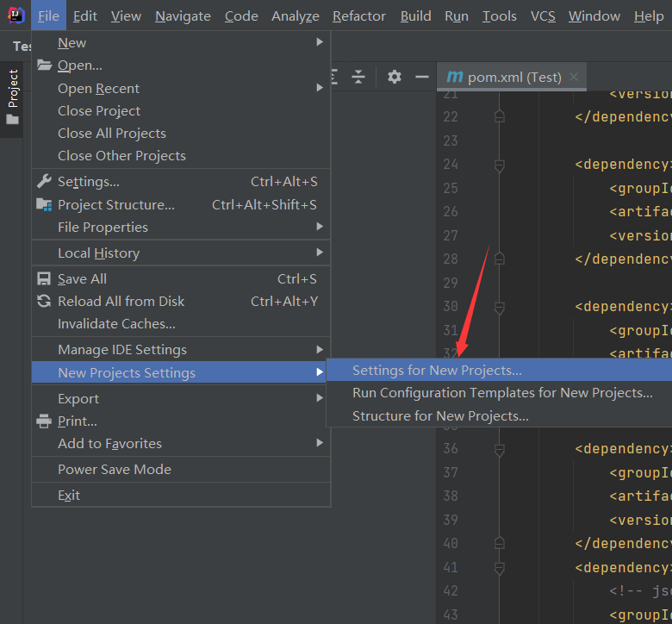The height and width of the screenshot is (624, 672).
Task: Select Close Project menu entry
Action: pos(181,110)
